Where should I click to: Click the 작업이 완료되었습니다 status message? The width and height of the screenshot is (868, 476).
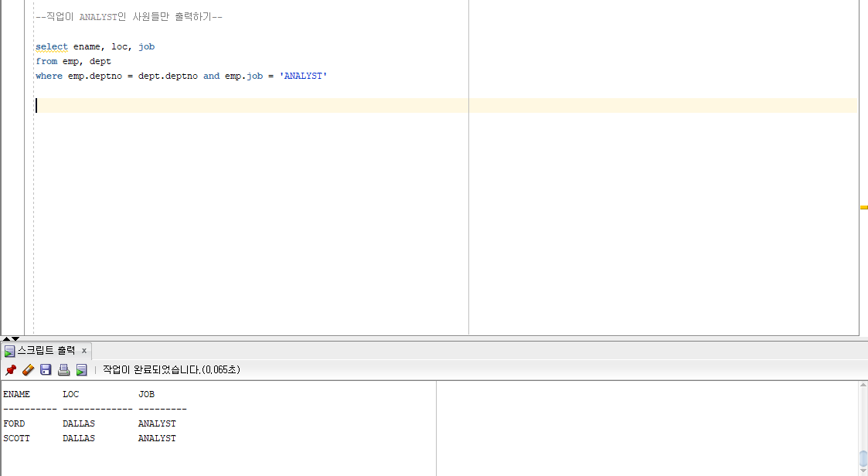[x=172, y=369]
